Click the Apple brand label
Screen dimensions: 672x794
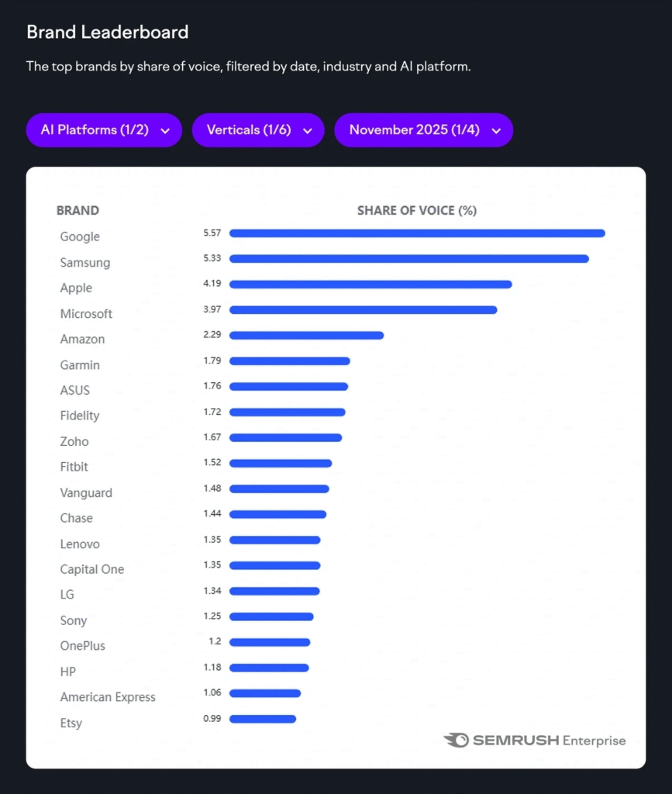coord(76,288)
